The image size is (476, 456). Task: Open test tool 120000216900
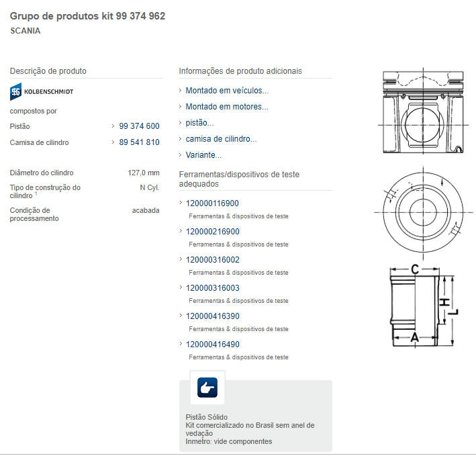pos(212,232)
